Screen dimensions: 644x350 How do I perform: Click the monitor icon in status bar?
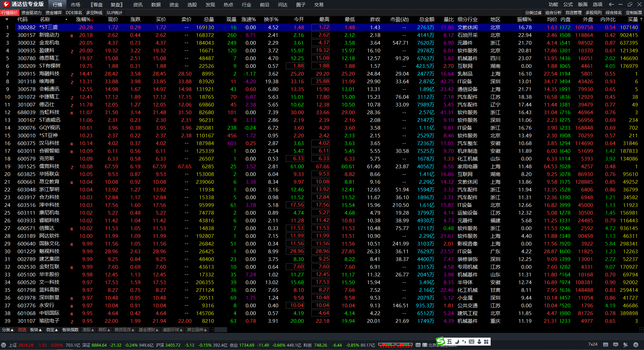(615, 345)
